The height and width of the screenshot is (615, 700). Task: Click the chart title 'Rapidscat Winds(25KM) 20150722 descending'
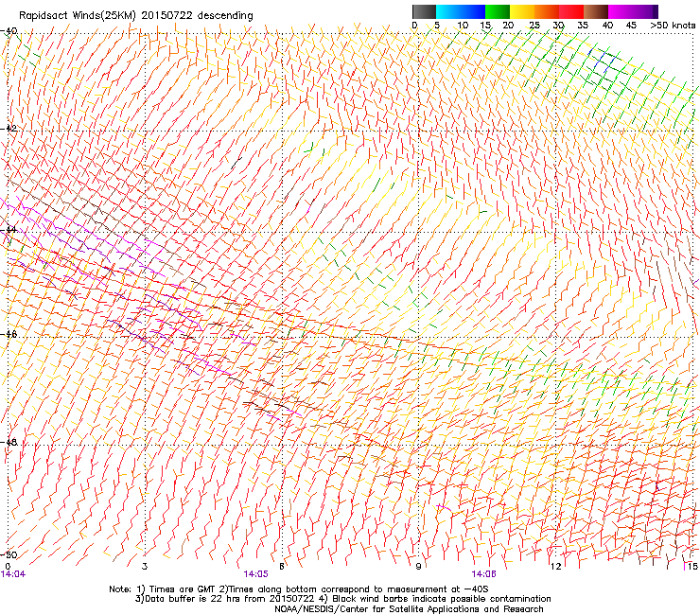[135, 16]
